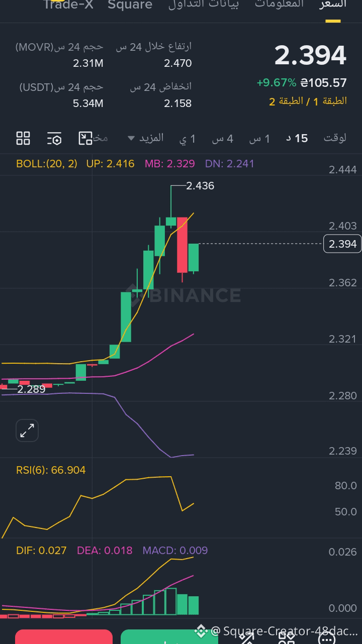
Task: Tap the 24h high value 2.470
Action: 177,63
